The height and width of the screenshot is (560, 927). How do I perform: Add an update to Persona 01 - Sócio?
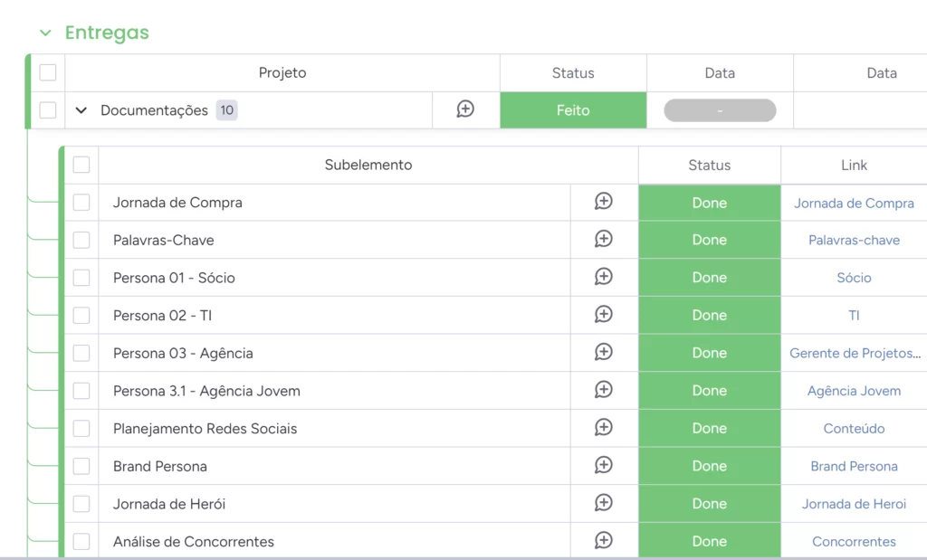tap(604, 277)
